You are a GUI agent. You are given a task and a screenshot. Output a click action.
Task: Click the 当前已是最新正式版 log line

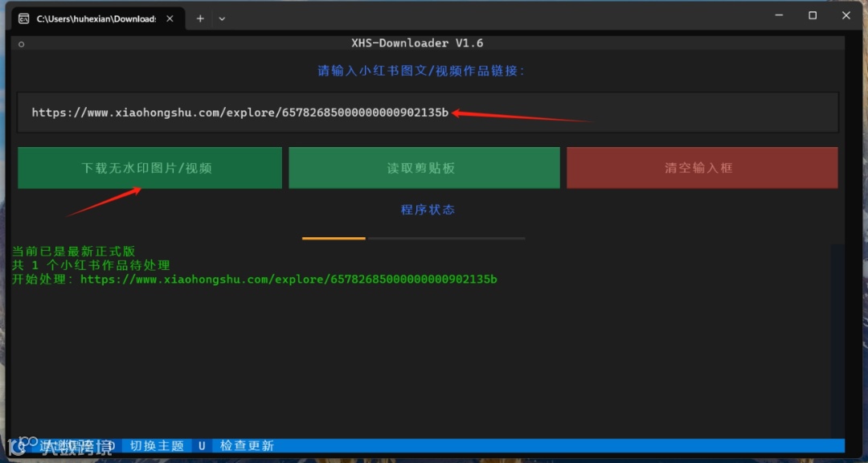(x=74, y=252)
